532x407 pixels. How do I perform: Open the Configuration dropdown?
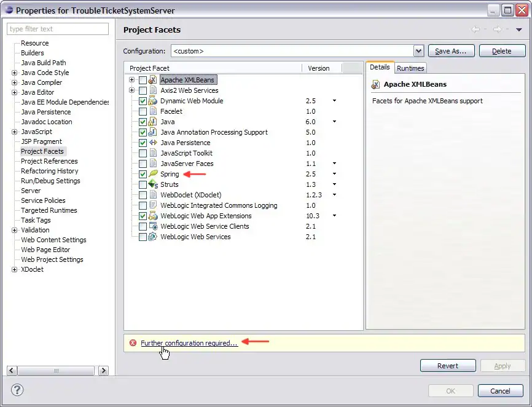(x=419, y=51)
